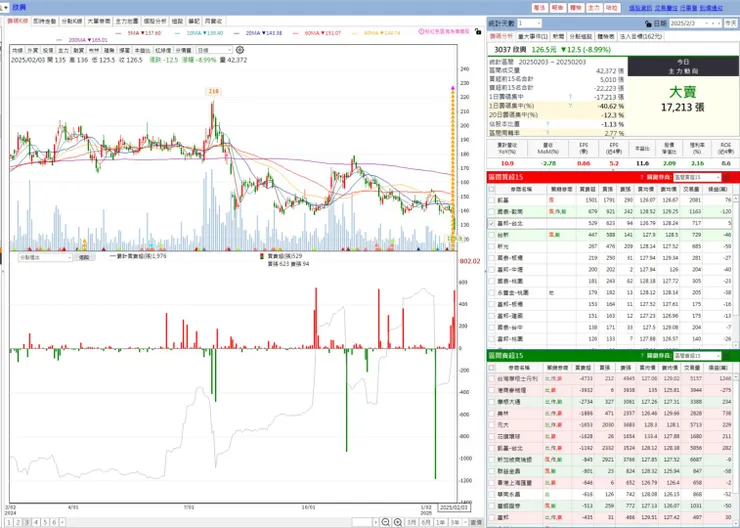Set chart range to 1年
This screenshot has width=740, height=528.
point(440,522)
